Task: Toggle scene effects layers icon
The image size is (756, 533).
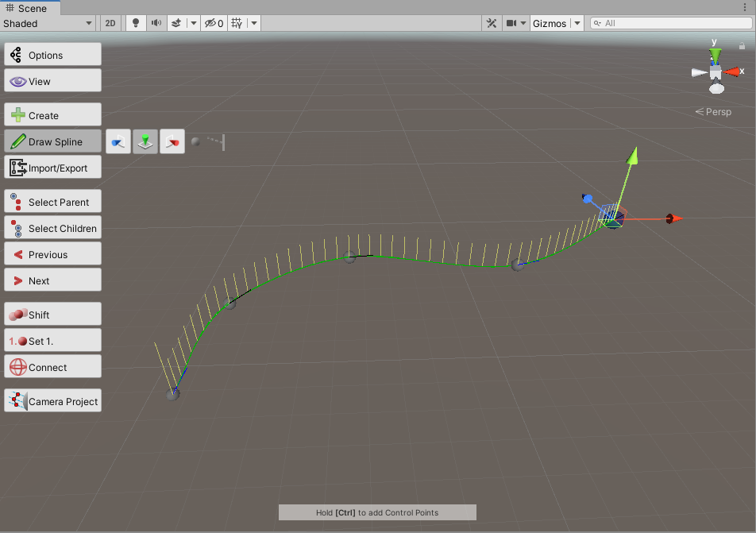Action: 176,23
